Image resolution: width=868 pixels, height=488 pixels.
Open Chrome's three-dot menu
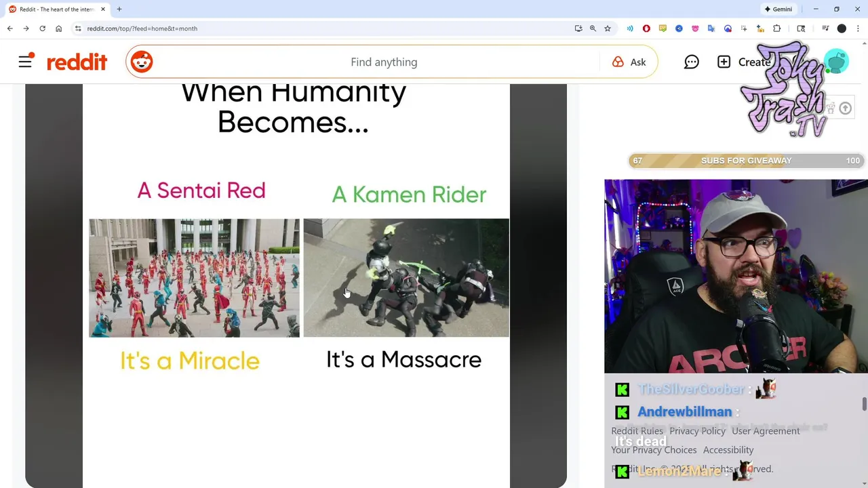click(858, 28)
